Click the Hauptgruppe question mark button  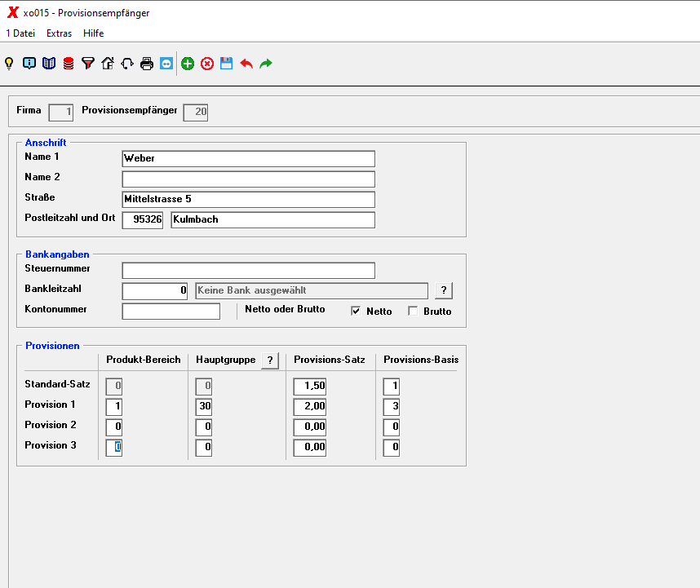[x=270, y=360]
